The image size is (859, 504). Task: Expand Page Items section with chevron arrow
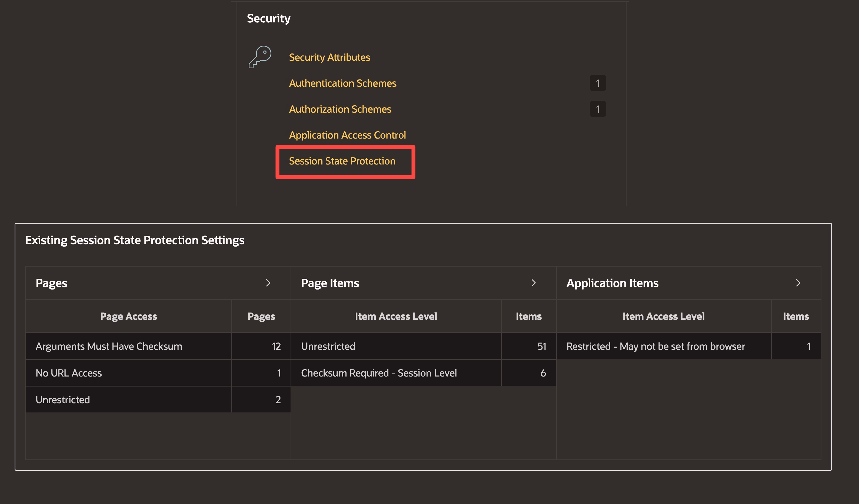[534, 283]
